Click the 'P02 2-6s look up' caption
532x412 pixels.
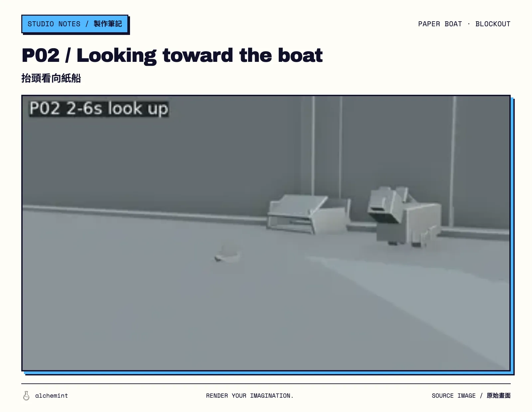point(99,109)
